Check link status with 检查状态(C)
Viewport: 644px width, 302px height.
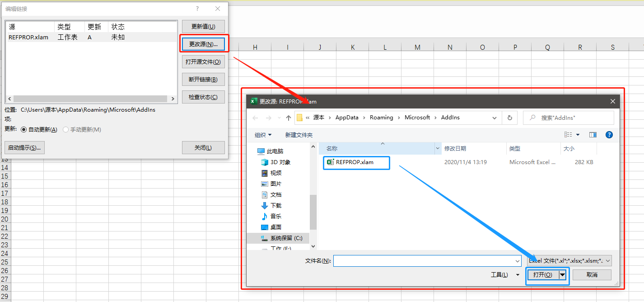click(x=203, y=97)
